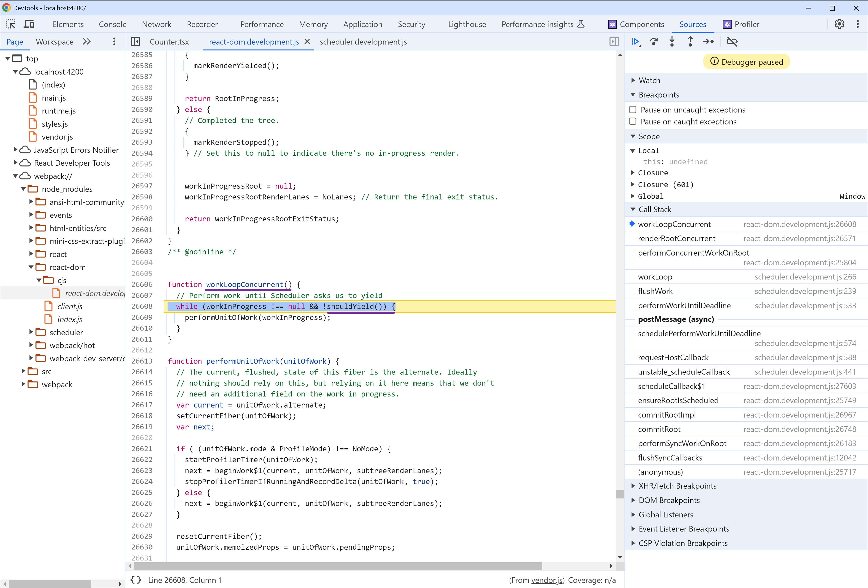
Task: Select renderRootConcurrent call stack frame
Action: pyautogui.click(x=746, y=238)
